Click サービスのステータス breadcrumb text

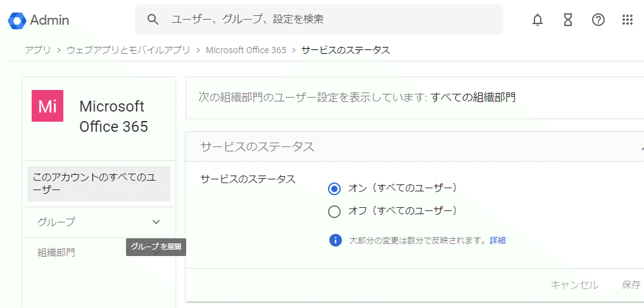345,50
